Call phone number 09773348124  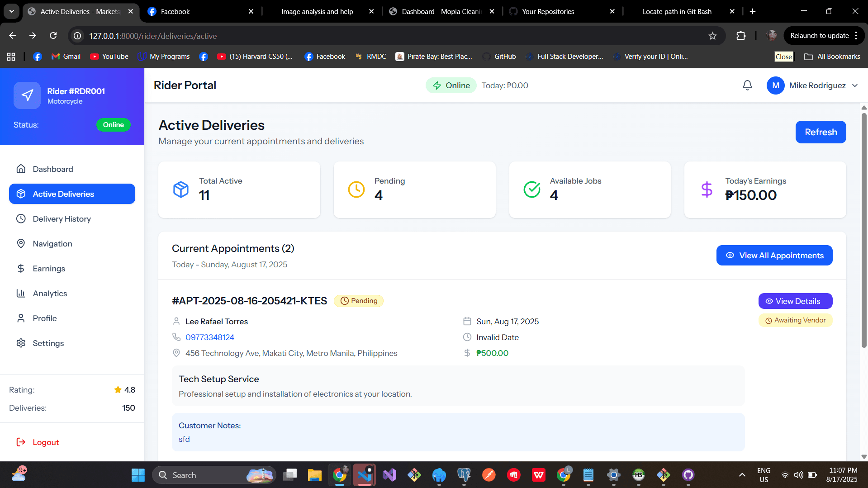tap(209, 337)
